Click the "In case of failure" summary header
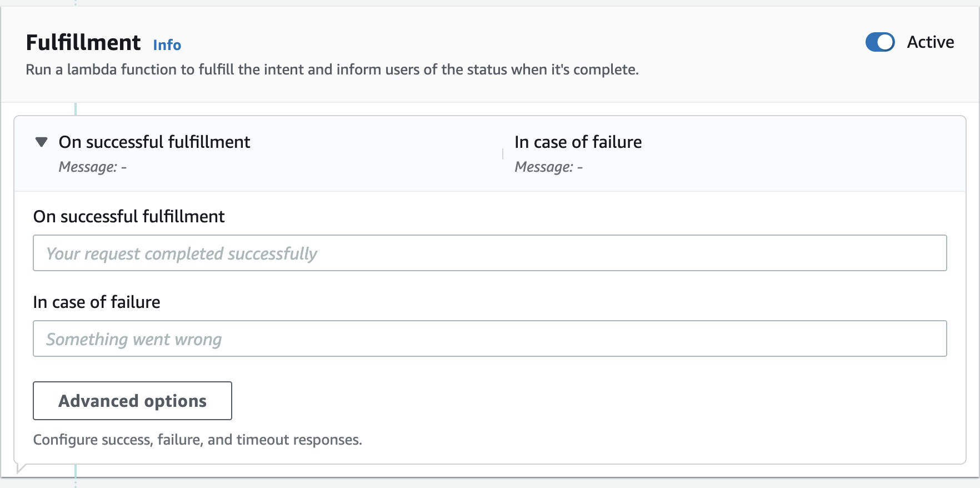The image size is (980, 488). coord(578,142)
